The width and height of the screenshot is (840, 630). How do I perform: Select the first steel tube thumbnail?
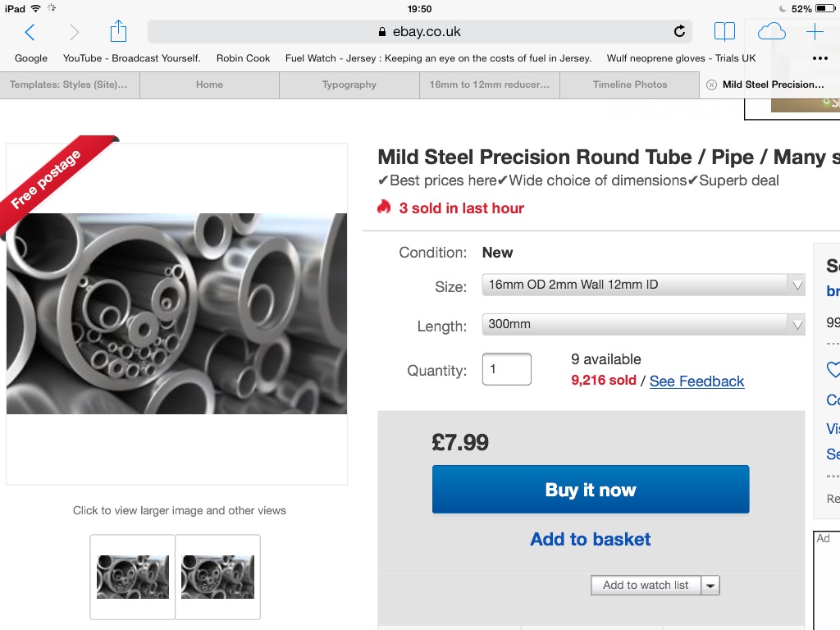tap(133, 577)
